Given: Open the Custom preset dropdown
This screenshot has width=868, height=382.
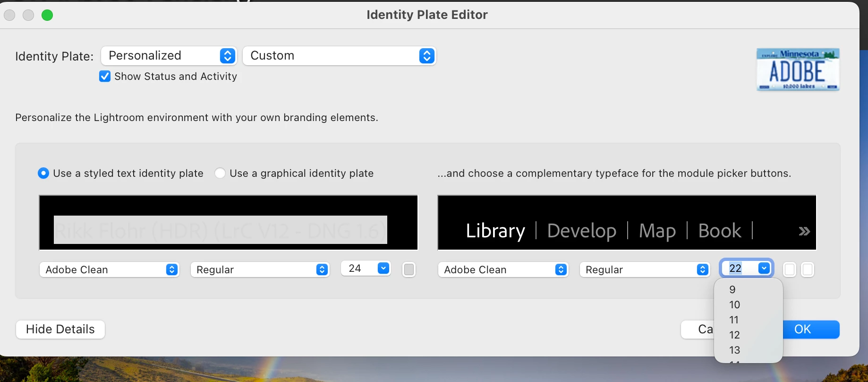Looking at the screenshot, I should tap(339, 56).
